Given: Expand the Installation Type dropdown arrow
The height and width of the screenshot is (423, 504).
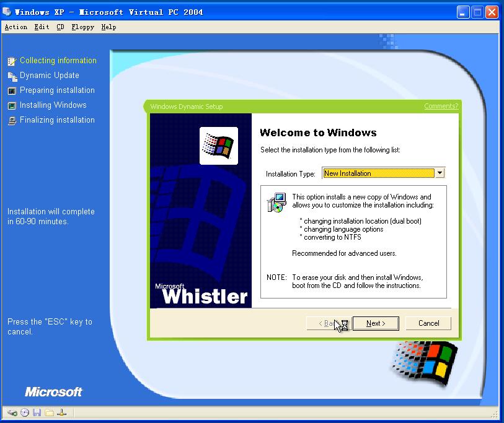Looking at the screenshot, I should [440, 173].
